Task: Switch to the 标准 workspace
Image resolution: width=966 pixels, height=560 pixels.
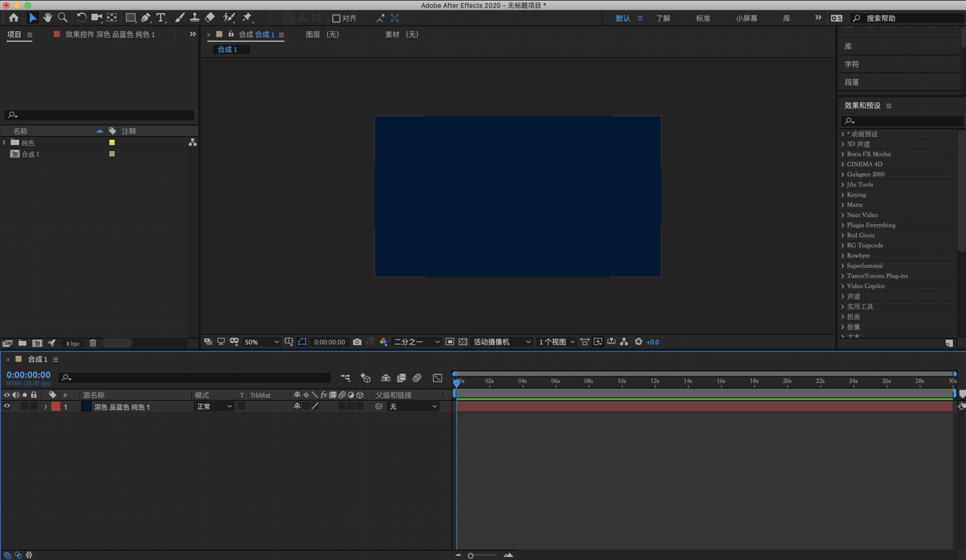Action: (x=703, y=19)
